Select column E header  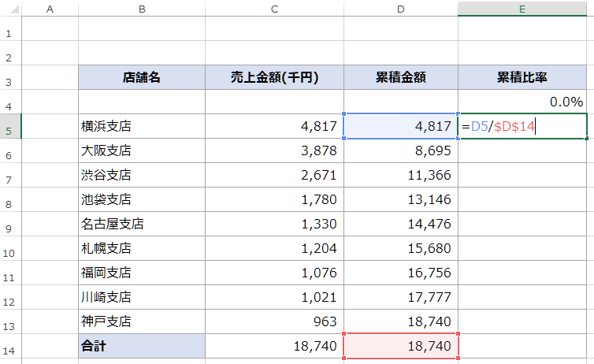[522, 9]
